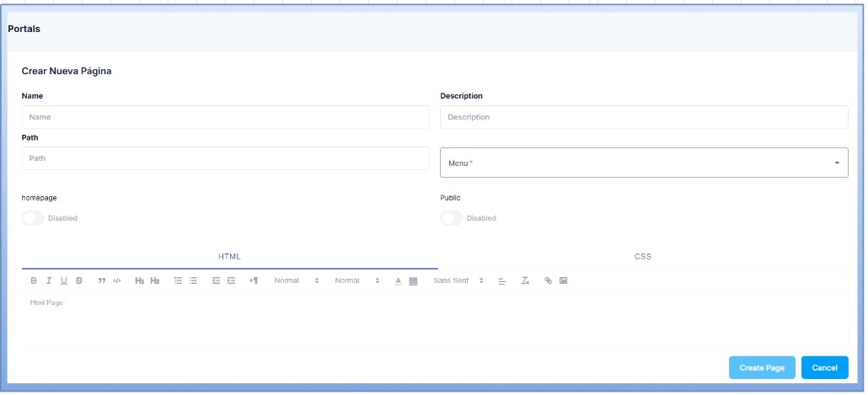This screenshot has width=868, height=395.
Task: Switch to the CSS tab
Action: (643, 256)
